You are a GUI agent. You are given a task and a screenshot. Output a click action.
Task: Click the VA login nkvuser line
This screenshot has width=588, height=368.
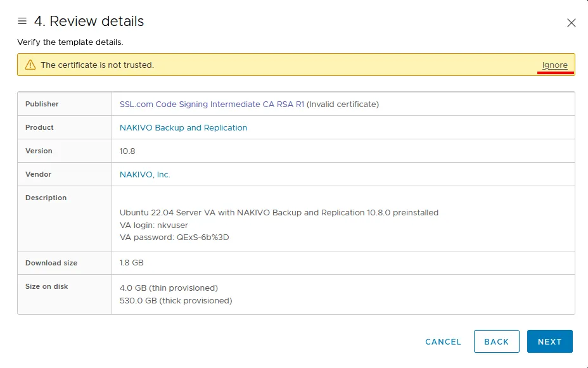154,225
